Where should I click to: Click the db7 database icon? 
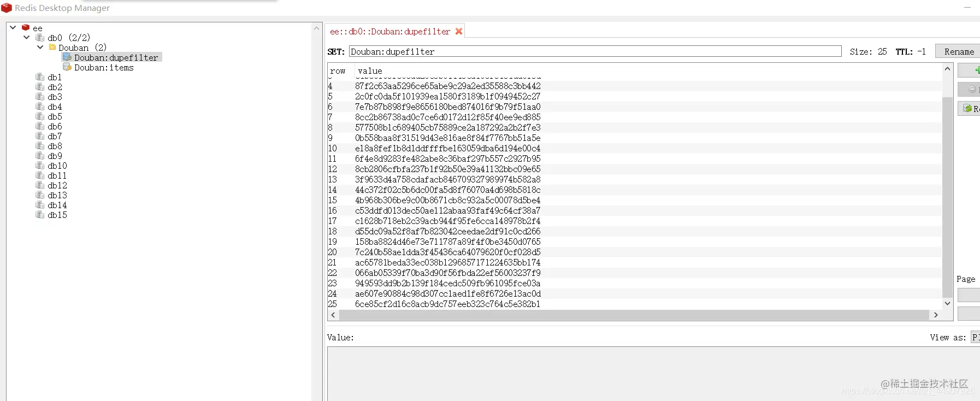point(40,135)
